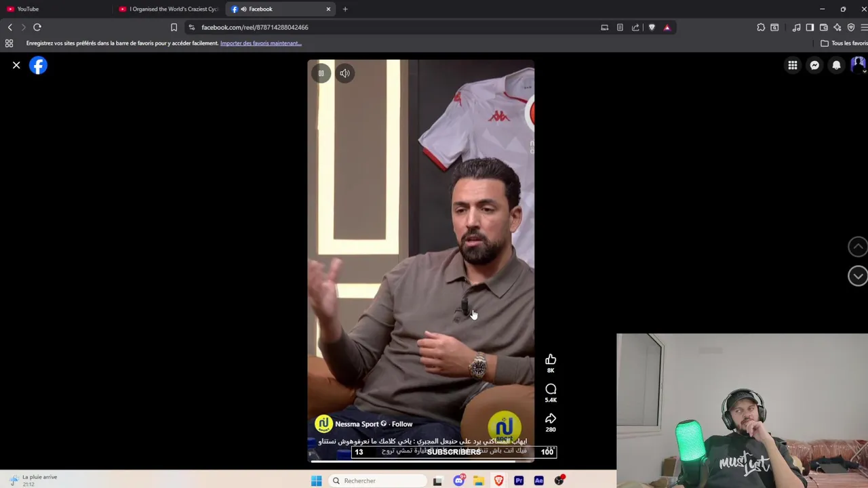Select Brave browser in taskbar
This screenshot has height=488, width=868.
click(x=499, y=481)
